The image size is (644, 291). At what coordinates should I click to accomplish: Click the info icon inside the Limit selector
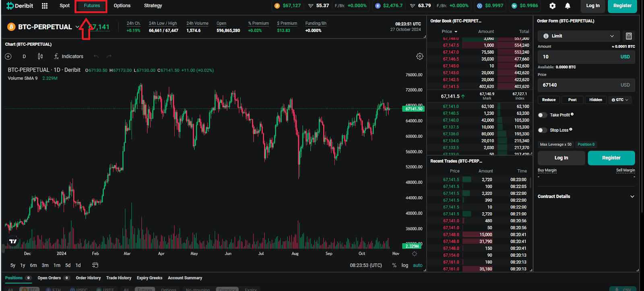click(546, 36)
